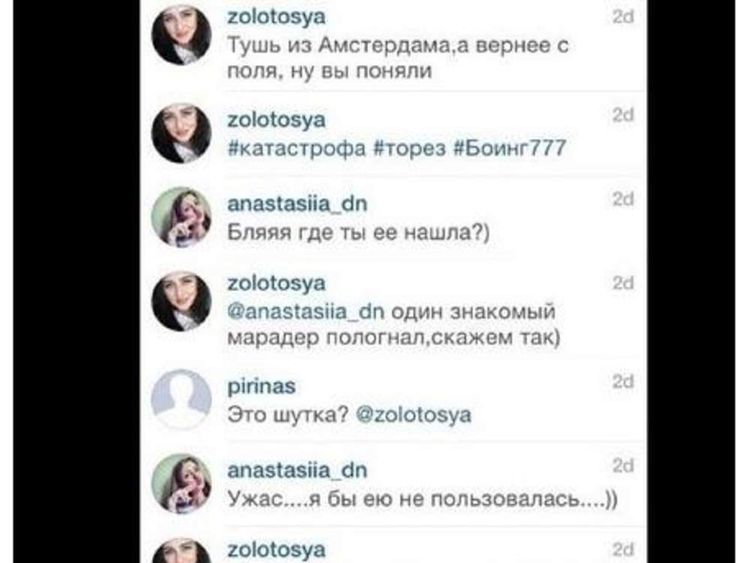The image size is (750, 563).
Task: Open zolotosya username at the bottom comment
Action: (x=276, y=550)
